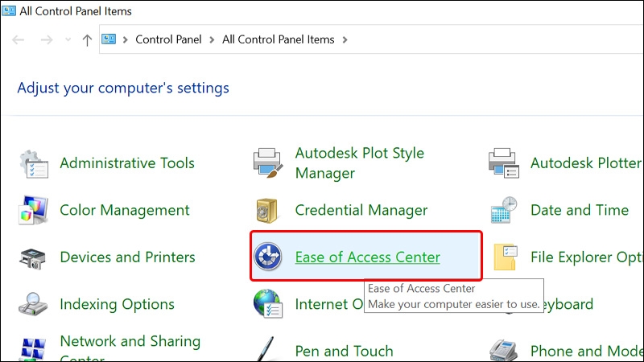Click the Devices and Printers icon
This screenshot has width=644, height=362.
pyautogui.click(x=32, y=258)
